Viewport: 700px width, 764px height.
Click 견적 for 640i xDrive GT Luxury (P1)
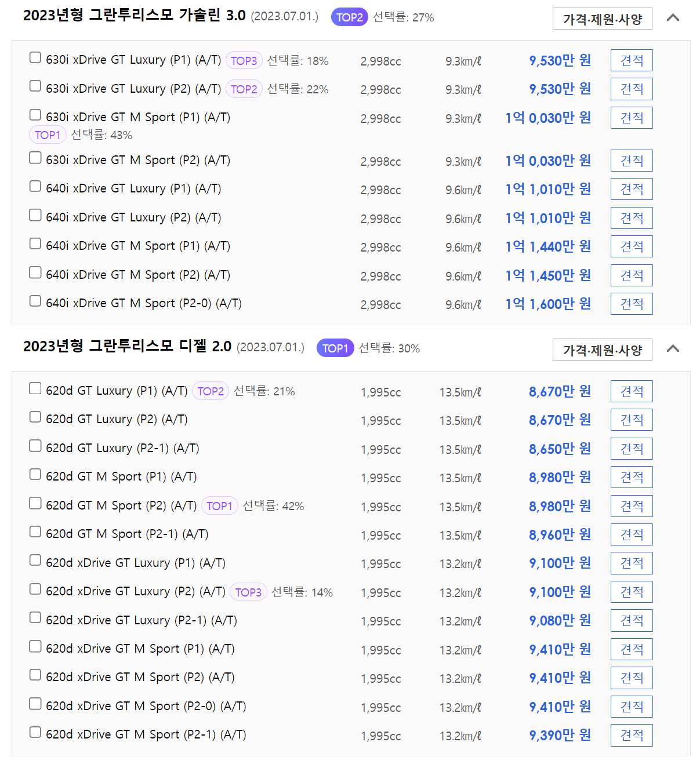[x=632, y=189]
